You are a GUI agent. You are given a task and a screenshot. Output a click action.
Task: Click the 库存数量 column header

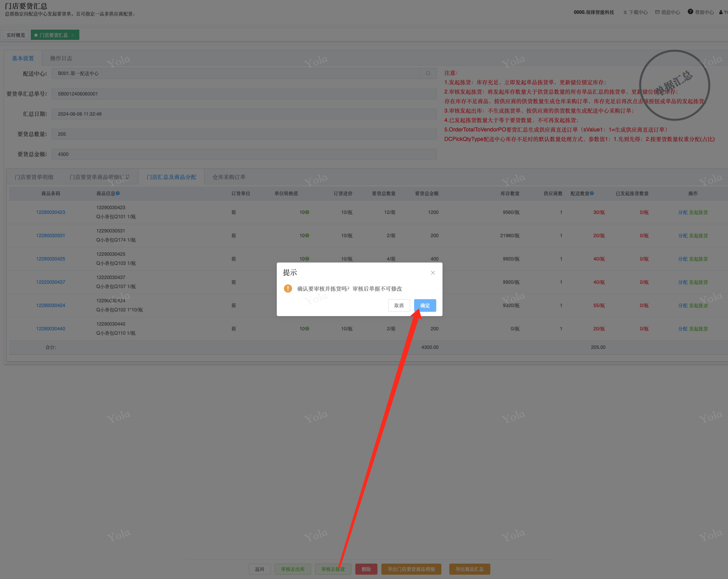(510, 193)
